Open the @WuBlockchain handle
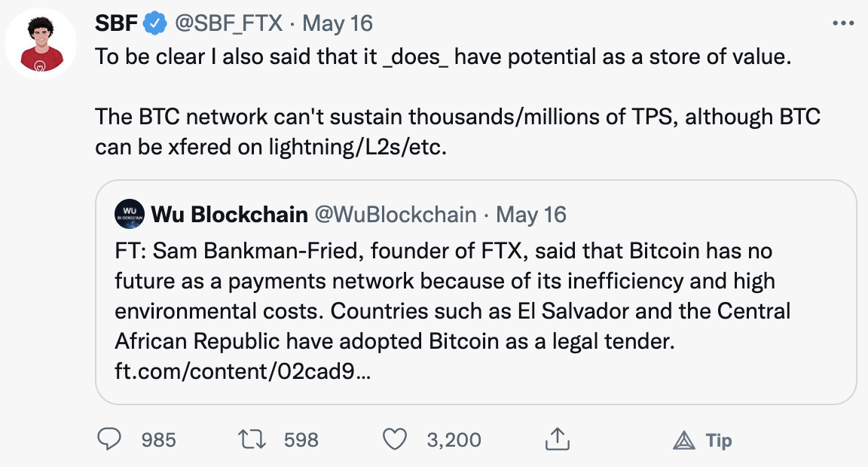The width and height of the screenshot is (868, 467). tap(395, 215)
